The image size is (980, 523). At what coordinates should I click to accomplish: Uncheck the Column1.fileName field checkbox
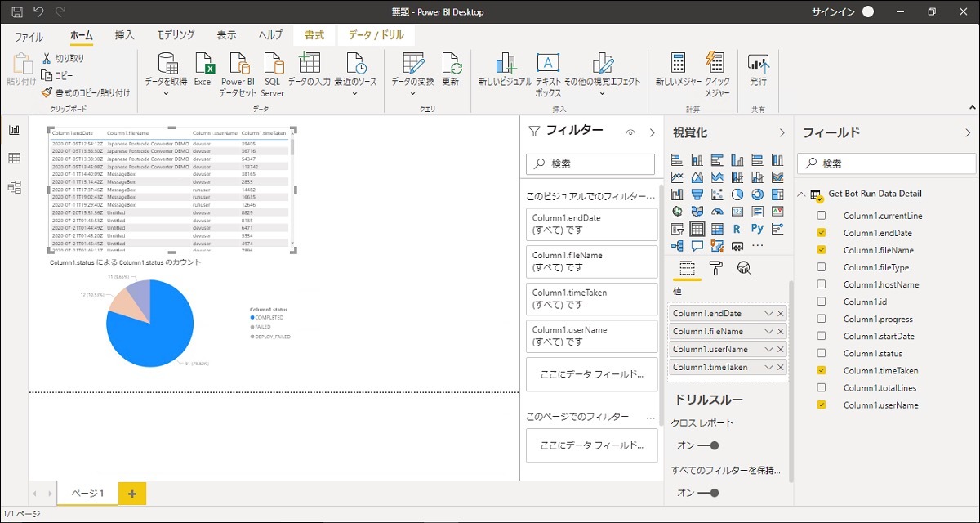[x=822, y=250]
